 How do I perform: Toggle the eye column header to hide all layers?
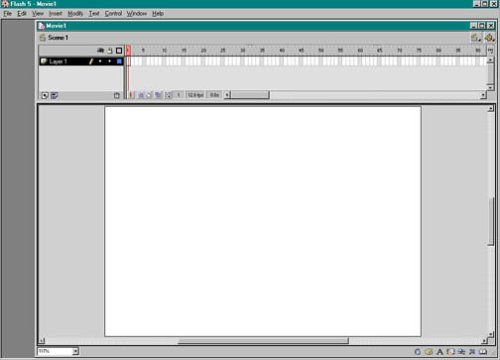[101, 51]
